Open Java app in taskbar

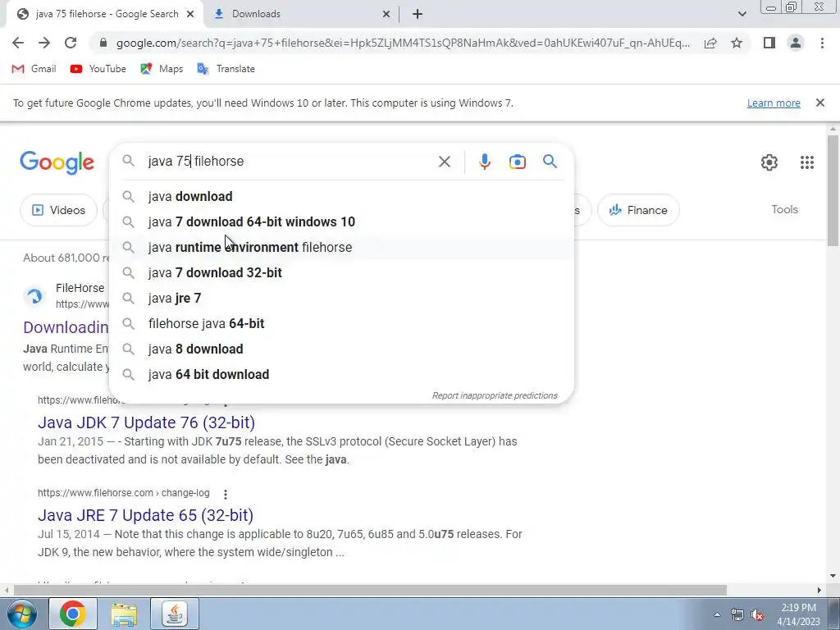175,614
